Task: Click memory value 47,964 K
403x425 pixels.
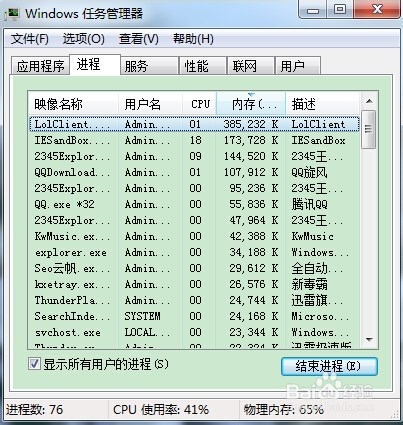Action: [254, 220]
